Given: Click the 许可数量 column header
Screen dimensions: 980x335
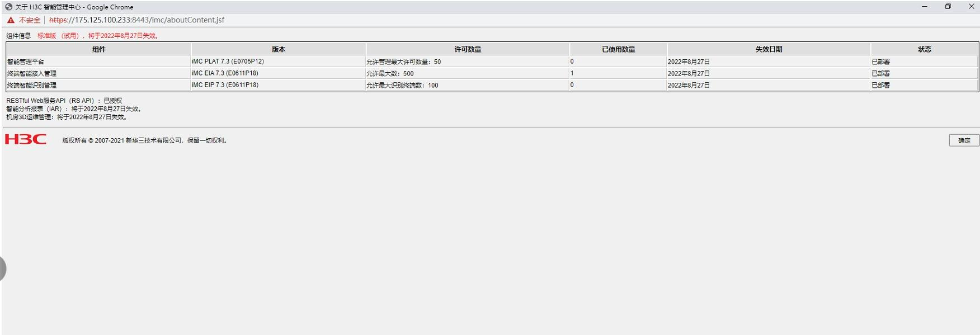Looking at the screenshot, I should point(468,49).
